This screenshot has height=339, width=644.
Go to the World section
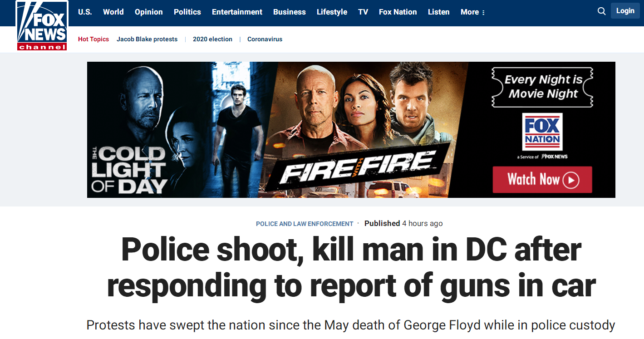(113, 12)
